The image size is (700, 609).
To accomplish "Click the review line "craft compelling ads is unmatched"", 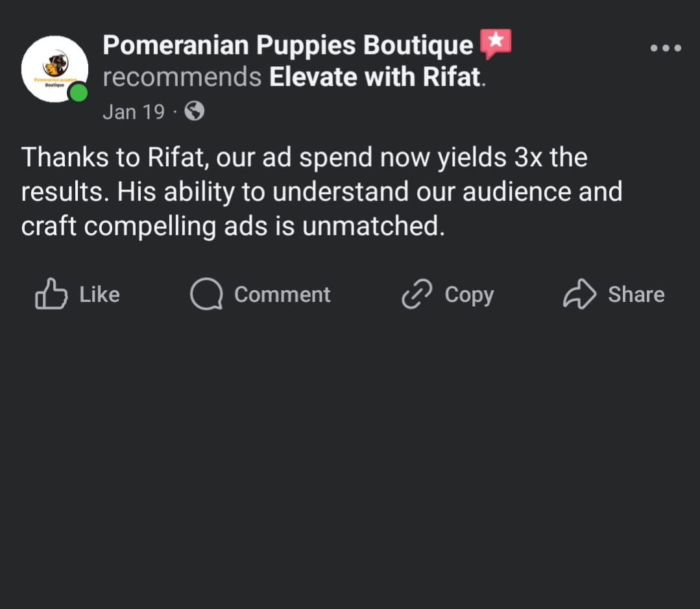I will pyautogui.click(x=233, y=227).
